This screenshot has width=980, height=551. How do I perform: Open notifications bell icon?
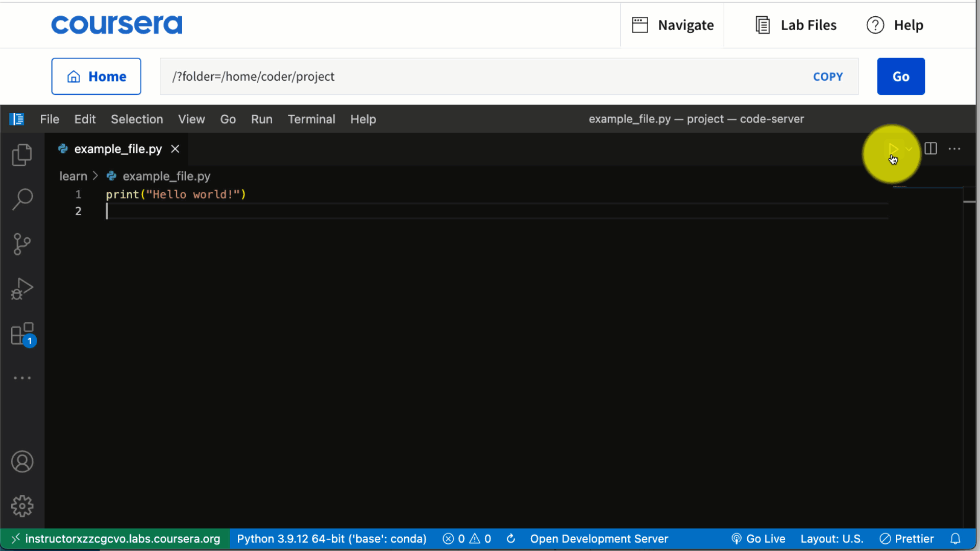click(955, 539)
